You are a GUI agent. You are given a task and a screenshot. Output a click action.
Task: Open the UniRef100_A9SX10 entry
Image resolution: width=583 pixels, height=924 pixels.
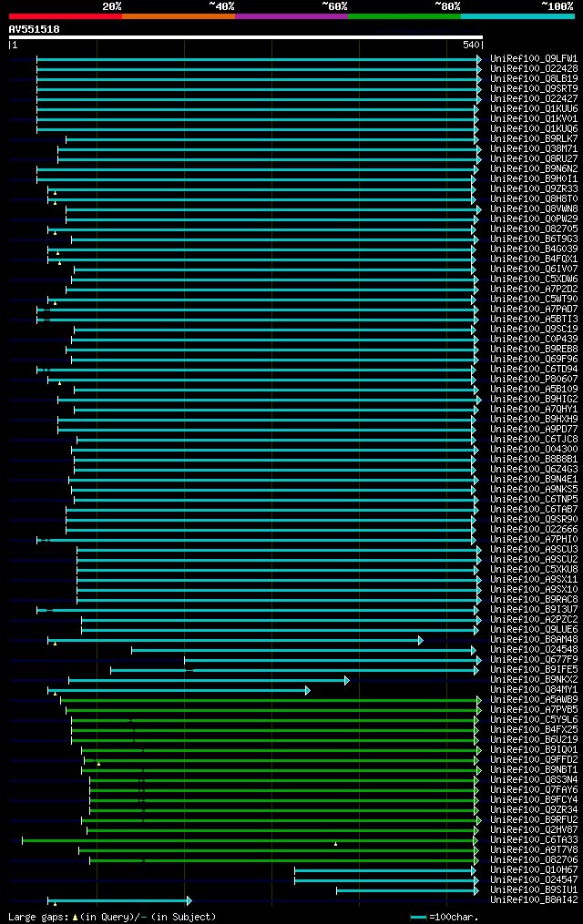point(534,590)
